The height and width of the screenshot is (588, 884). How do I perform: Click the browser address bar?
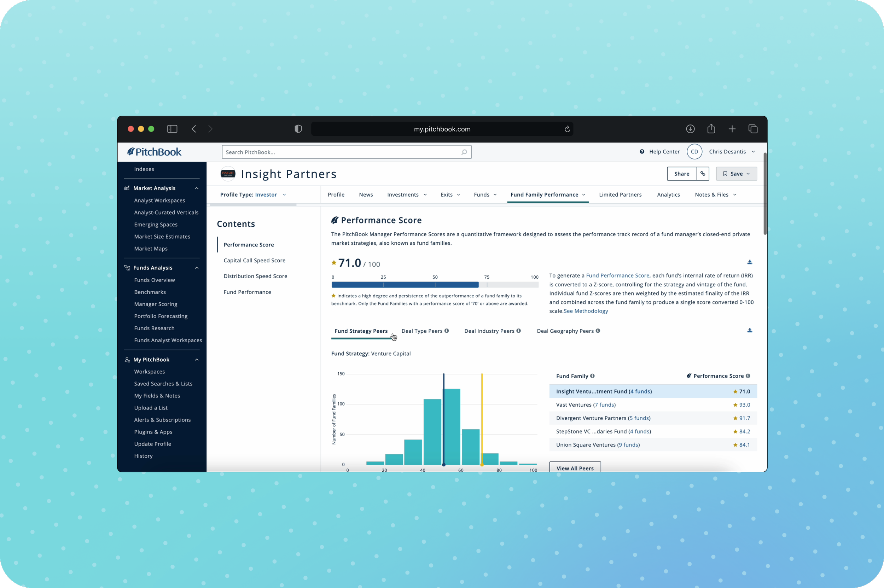tap(442, 129)
